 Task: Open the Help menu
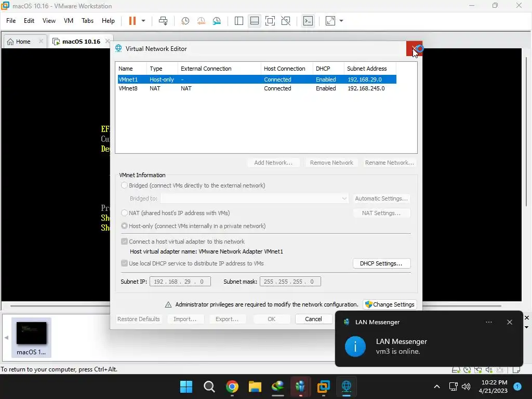pyautogui.click(x=108, y=21)
